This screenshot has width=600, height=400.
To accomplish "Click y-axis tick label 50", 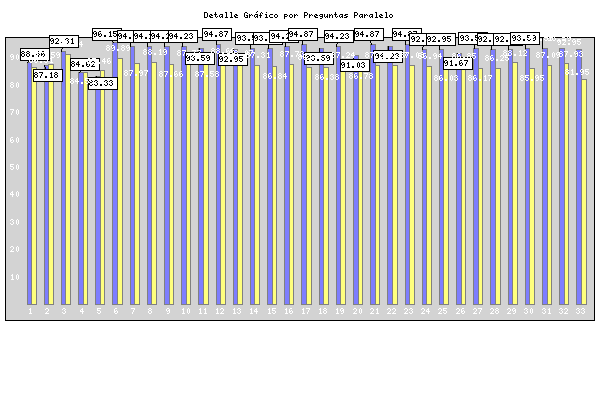I will coord(15,167).
